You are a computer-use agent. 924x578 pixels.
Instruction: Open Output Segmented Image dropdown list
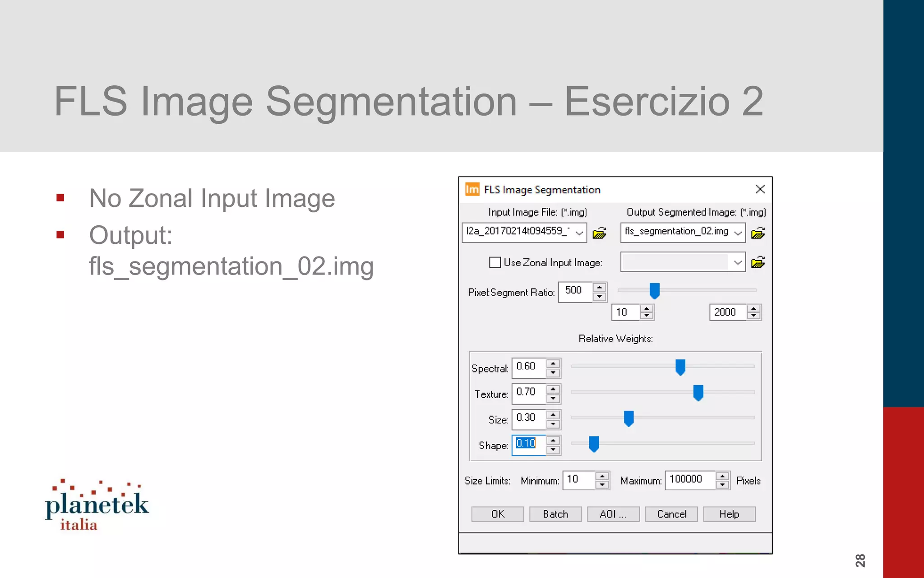738,233
